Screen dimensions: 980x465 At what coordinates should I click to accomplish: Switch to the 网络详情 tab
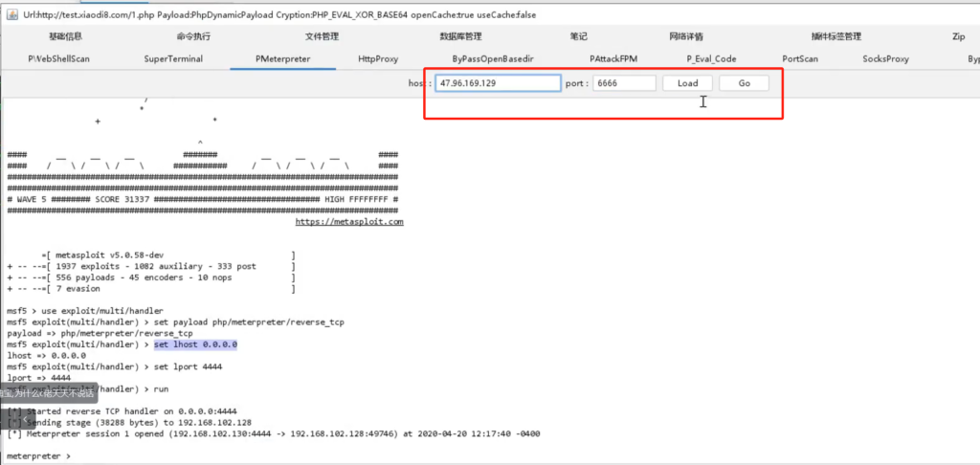click(686, 37)
